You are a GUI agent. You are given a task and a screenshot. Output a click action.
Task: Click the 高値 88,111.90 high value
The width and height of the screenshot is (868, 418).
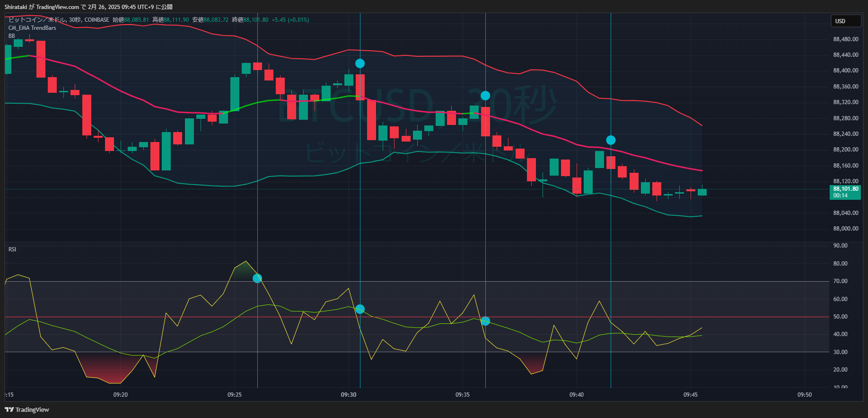[170, 20]
